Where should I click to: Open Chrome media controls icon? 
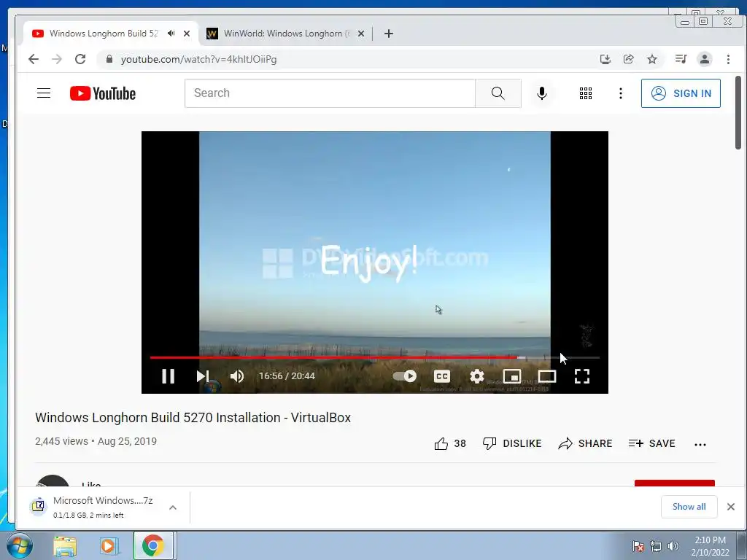click(x=681, y=59)
